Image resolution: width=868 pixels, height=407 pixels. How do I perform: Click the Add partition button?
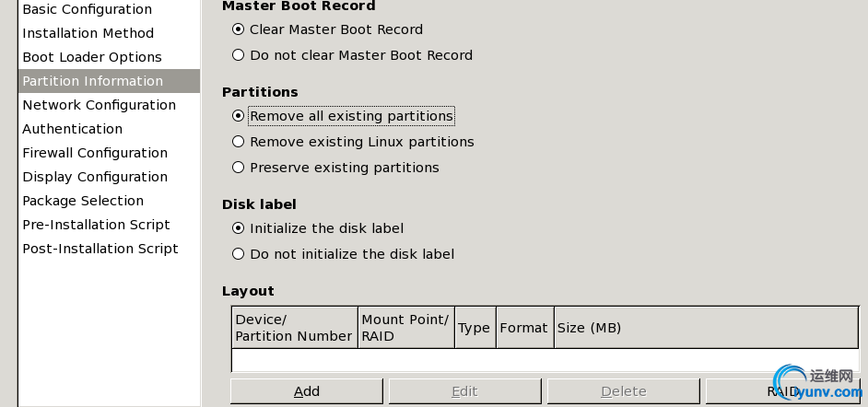(x=306, y=391)
